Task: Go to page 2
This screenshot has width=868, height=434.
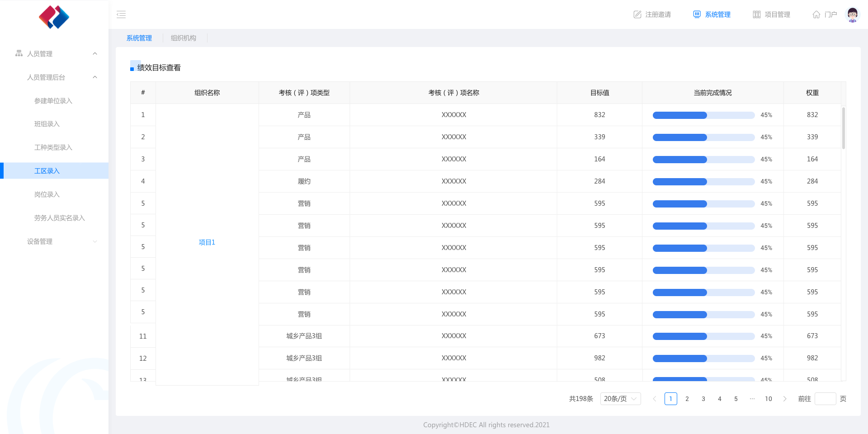Action: [x=687, y=399]
